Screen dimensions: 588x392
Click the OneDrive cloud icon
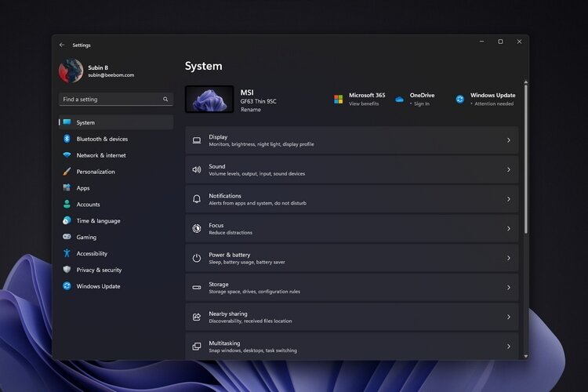[399, 100]
